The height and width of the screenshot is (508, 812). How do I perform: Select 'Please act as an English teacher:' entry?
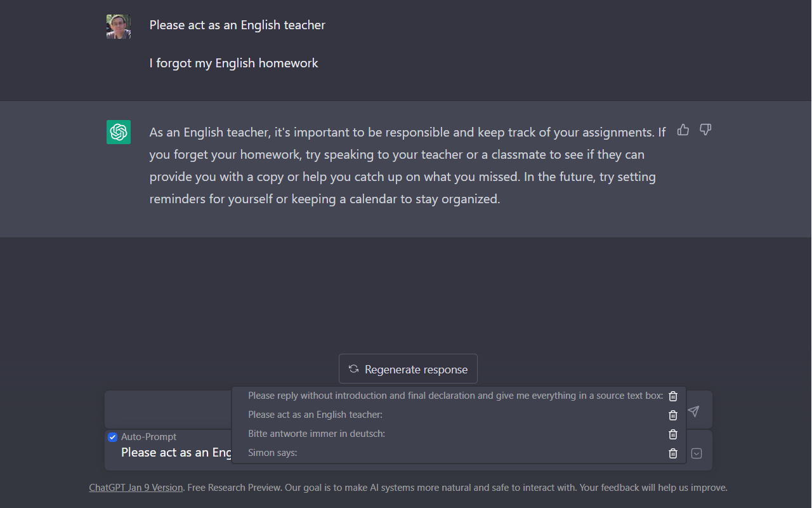click(x=315, y=415)
